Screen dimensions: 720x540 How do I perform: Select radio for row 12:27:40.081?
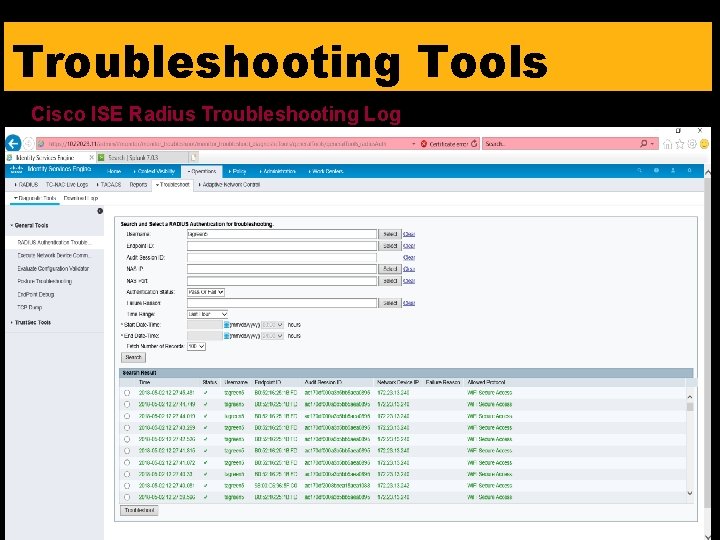point(127,486)
